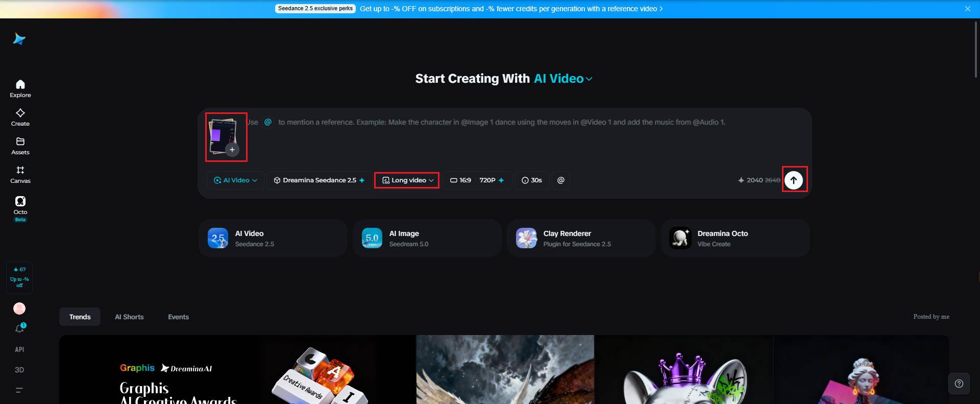Click the page vertical scrollbar

point(976,49)
